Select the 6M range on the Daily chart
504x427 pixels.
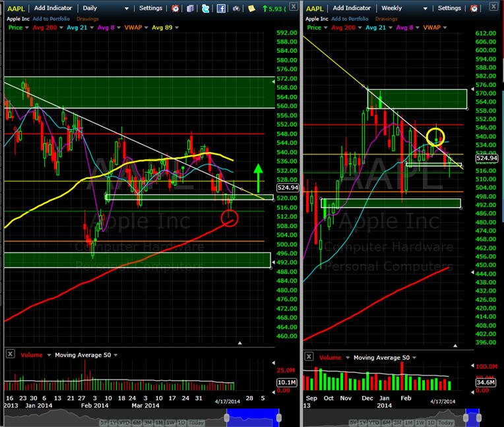(x=137, y=422)
